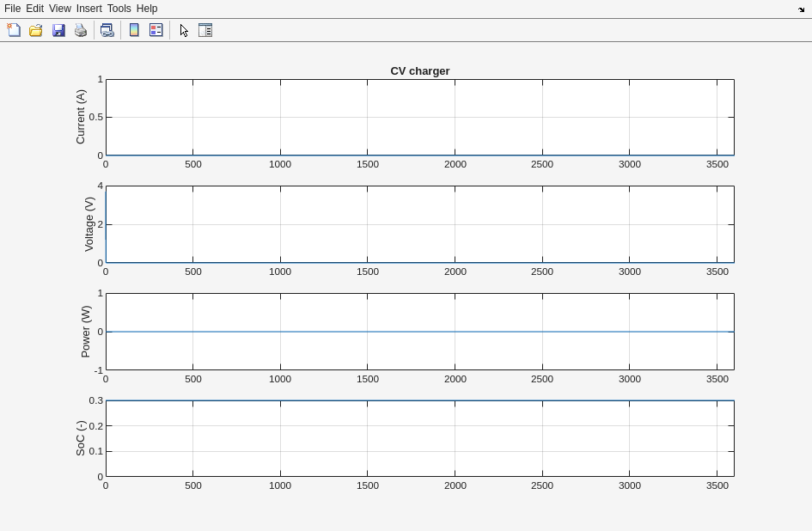Image resolution: width=812 pixels, height=531 pixels.
Task: Click the Link Plot toolbar icon
Action: click(107, 30)
